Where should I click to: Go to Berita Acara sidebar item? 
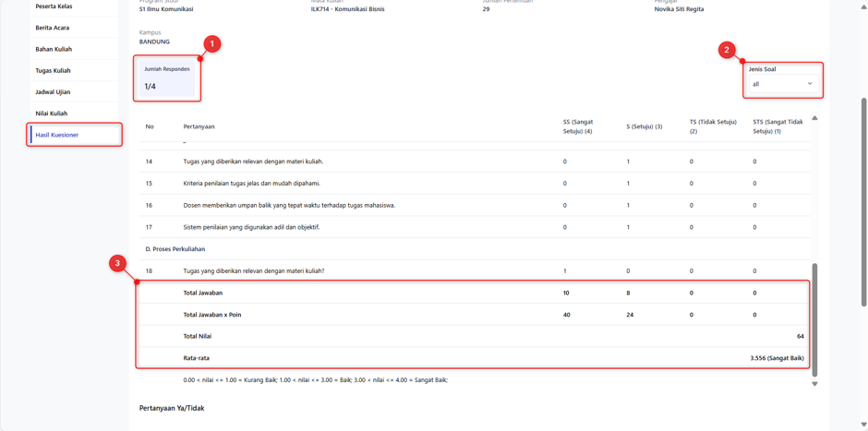coord(74,28)
